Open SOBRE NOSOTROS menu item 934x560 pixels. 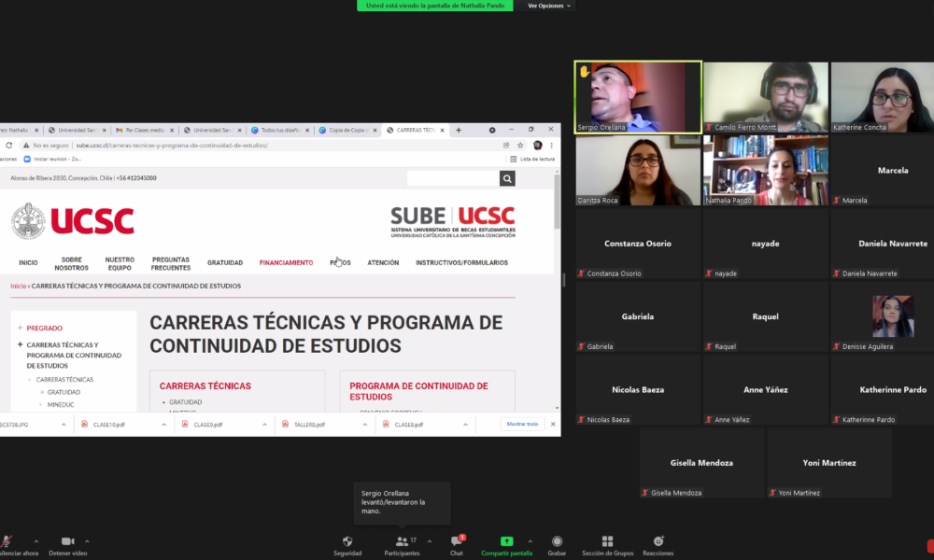tap(72, 263)
